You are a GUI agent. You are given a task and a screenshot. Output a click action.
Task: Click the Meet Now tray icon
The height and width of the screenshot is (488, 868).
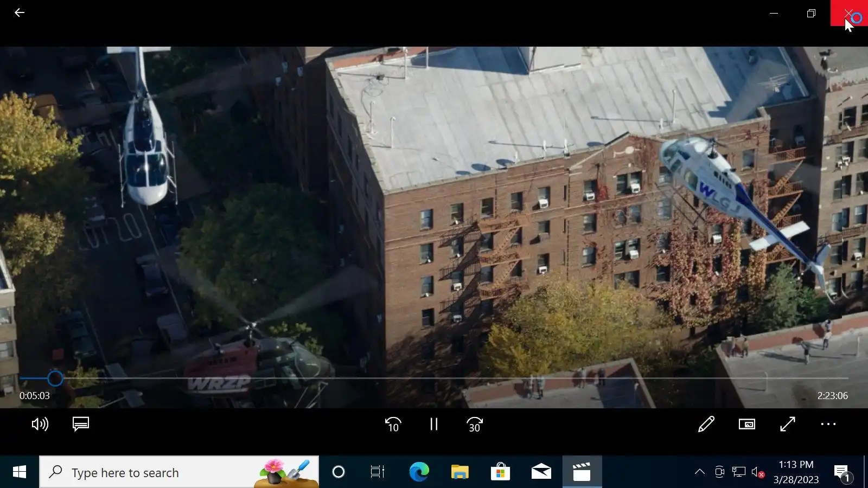pyautogui.click(x=719, y=472)
